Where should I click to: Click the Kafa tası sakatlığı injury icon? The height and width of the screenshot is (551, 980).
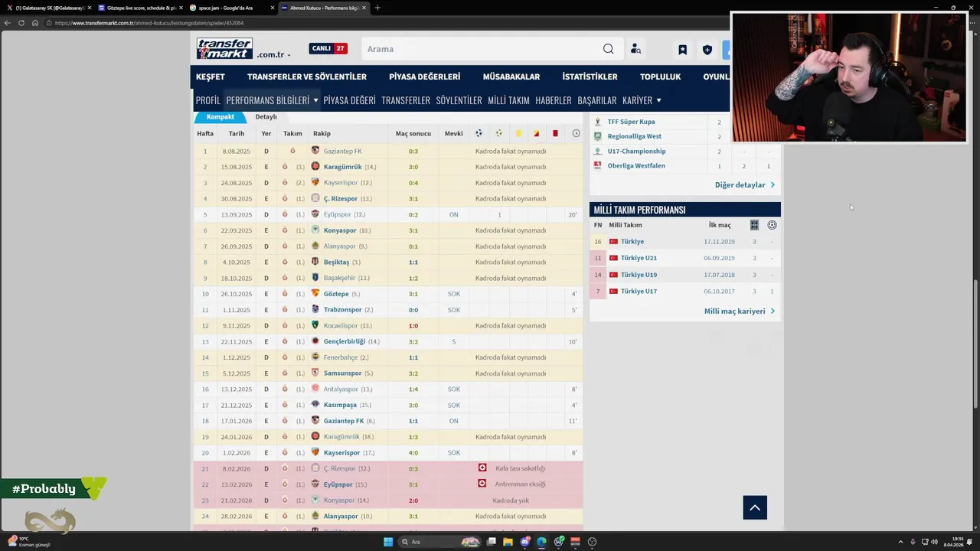[x=482, y=468]
